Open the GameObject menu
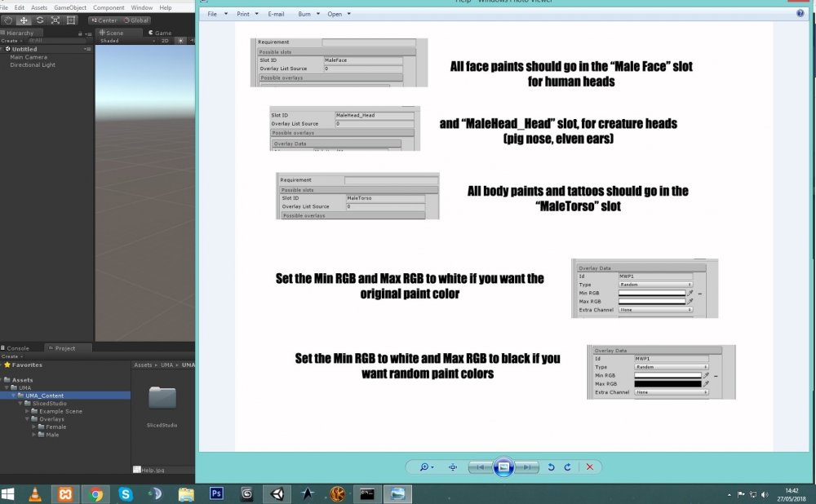 pyautogui.click(x=69, y=7)
